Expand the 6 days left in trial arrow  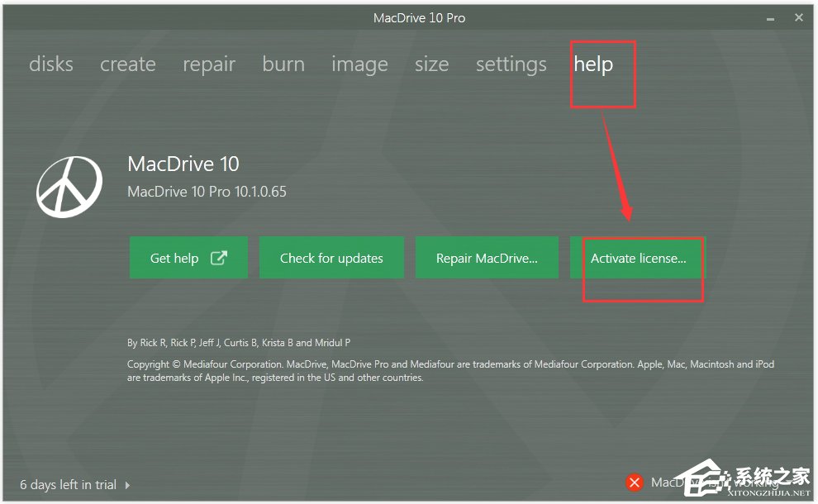127,485
